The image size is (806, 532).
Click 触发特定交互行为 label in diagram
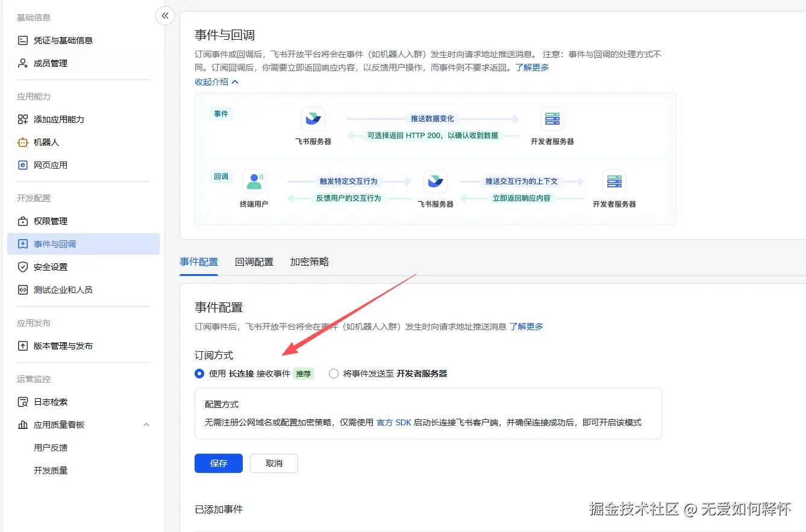[349, 181]
